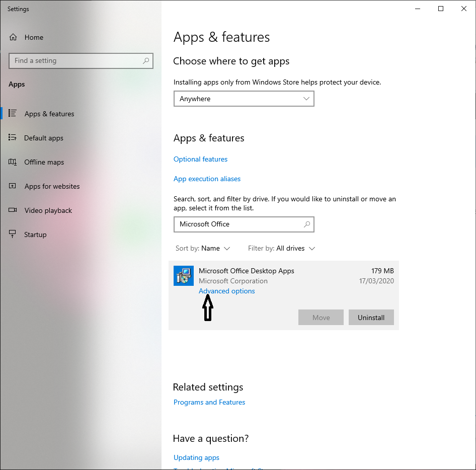Select the Microsoft Office Desktop Apps name
Viewport: 476px width, 470px height.
click(247, 271)
